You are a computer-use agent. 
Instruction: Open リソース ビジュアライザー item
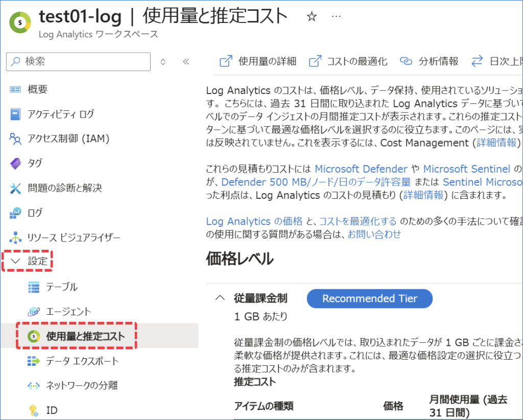tap(74, 237)
